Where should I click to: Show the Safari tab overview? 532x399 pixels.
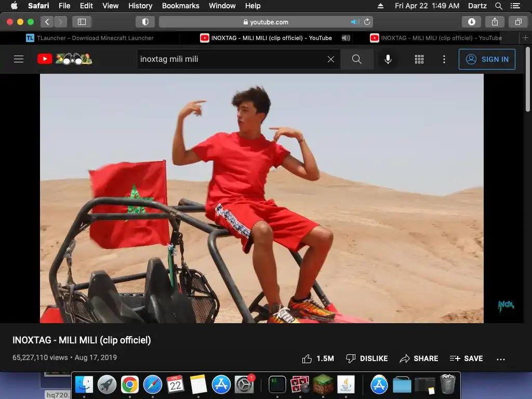(x=518, y=22)
